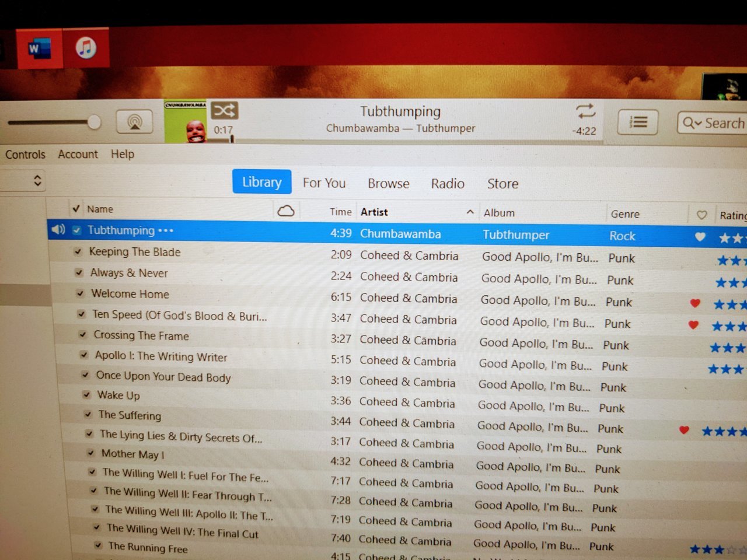The image size is (747, 560).
Task: Click the Rock genre cell
Action: pos(622,236)
